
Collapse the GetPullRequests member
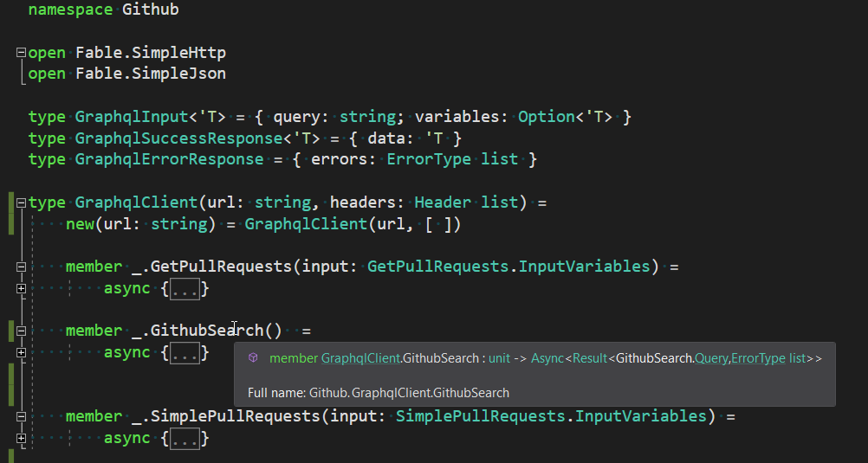[x=21, y=267]
